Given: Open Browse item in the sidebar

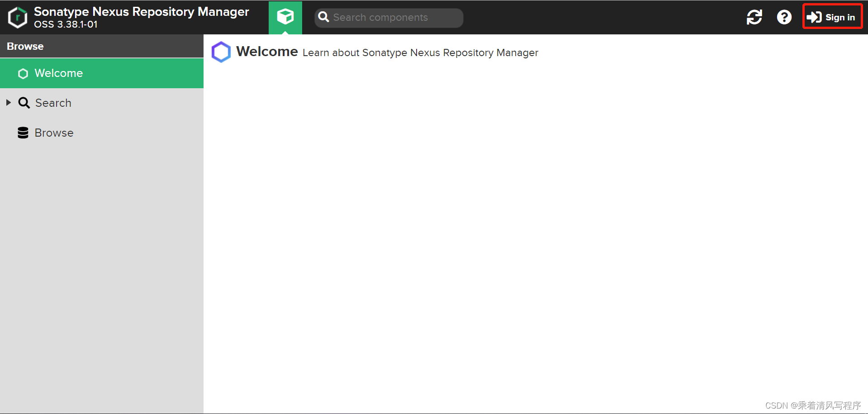Looking at the screenshot, I should [x=102, y=133].
